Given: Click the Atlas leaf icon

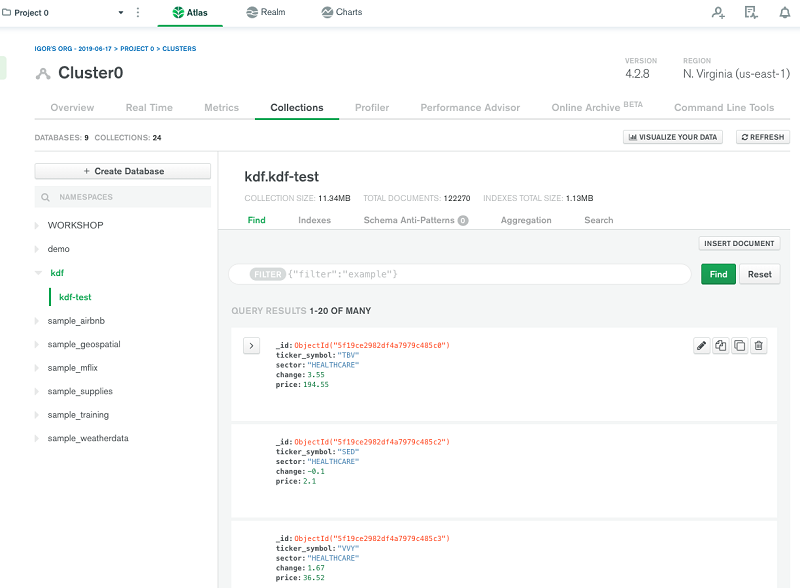Looking at the screenshot, I should point(178,12).
